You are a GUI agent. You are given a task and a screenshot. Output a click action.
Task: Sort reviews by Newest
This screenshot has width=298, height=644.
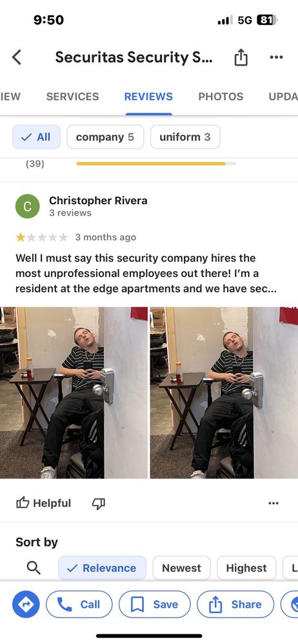(181, 568)
